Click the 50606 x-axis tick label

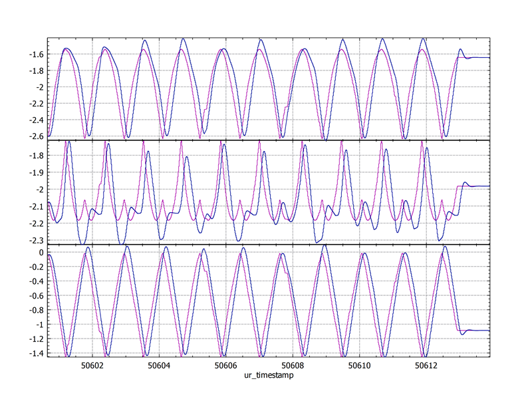pyautogui.click(x=226, y=366)
